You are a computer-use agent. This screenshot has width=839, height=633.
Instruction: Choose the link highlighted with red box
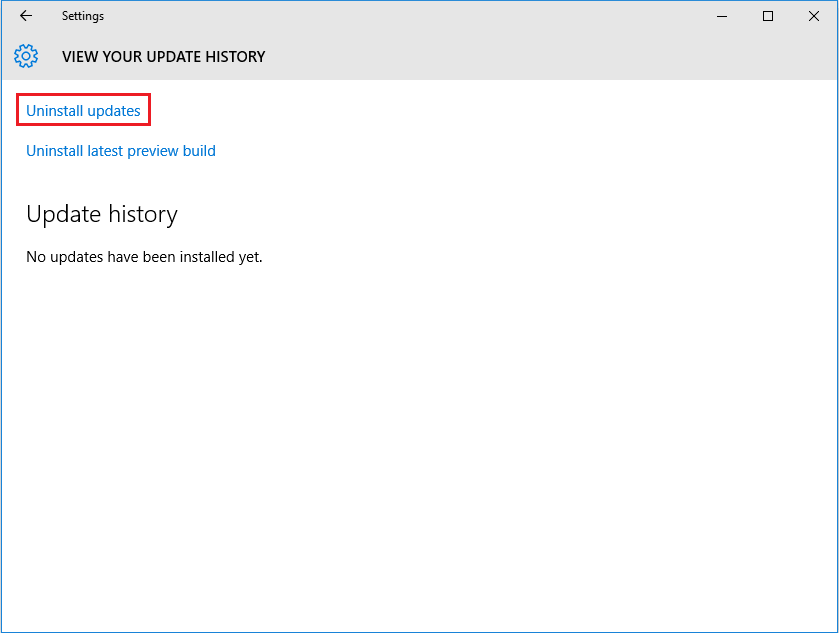coord(83,111)
